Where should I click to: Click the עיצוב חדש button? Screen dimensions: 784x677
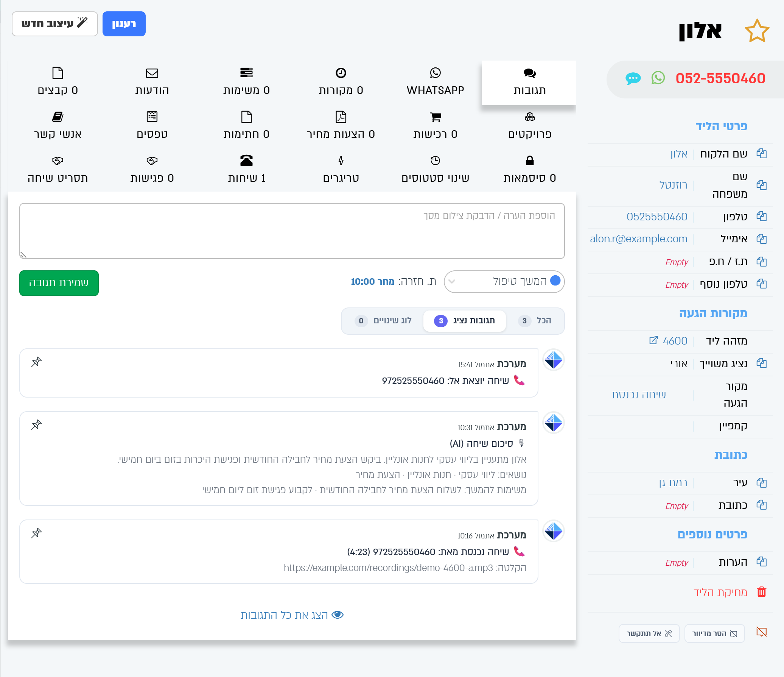(x=55, y=24)
